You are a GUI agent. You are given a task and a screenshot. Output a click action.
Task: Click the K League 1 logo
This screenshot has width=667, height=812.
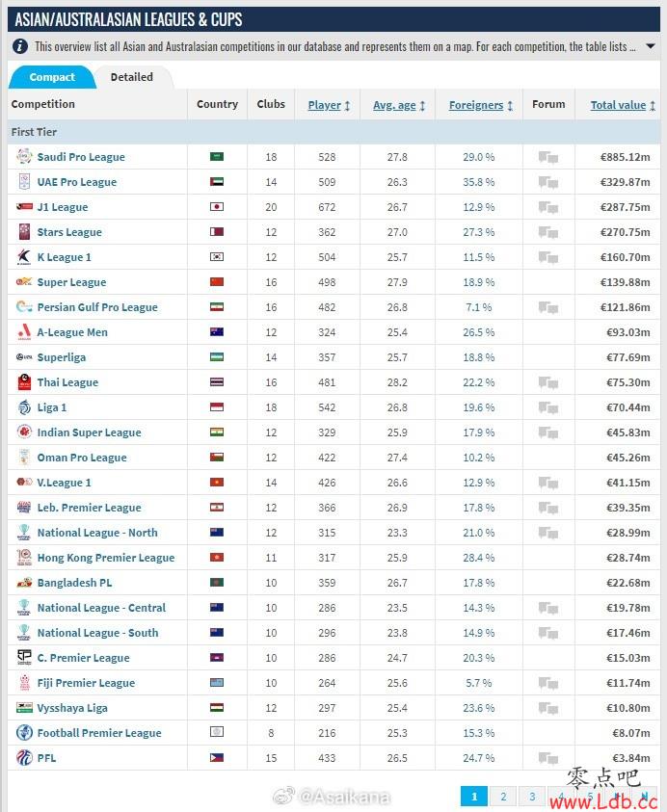coord(24,257)
